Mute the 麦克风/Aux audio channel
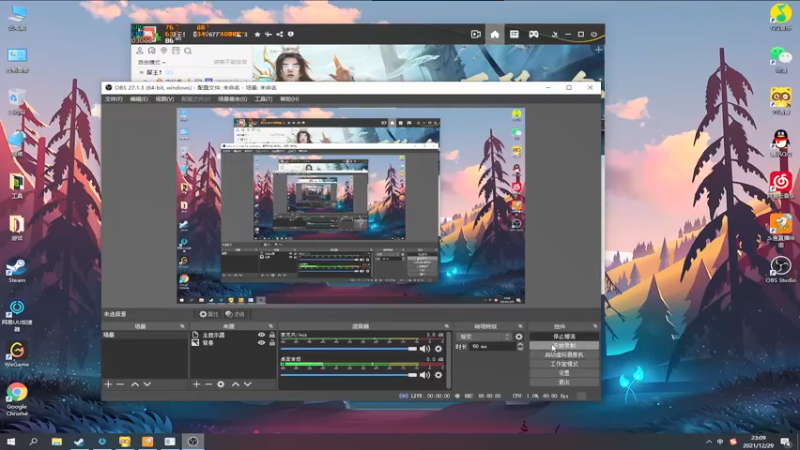Viewport: 800px width, 450px height. (x=424, y=349)
